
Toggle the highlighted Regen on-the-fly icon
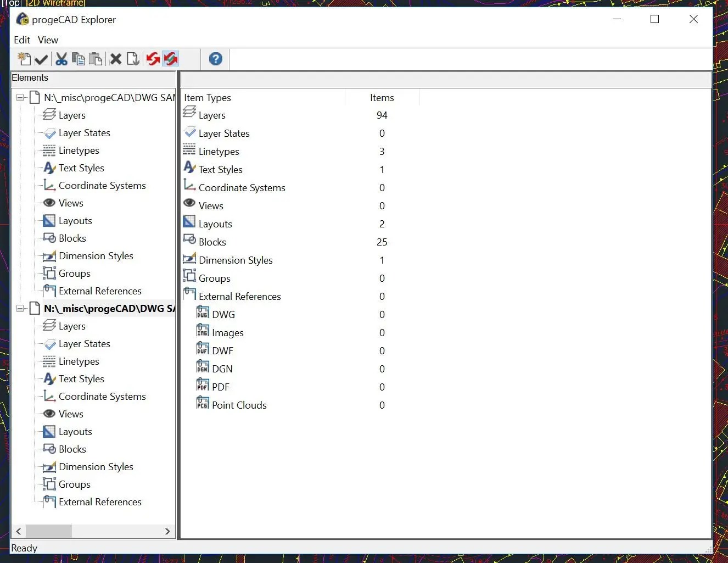click(171, 59)
